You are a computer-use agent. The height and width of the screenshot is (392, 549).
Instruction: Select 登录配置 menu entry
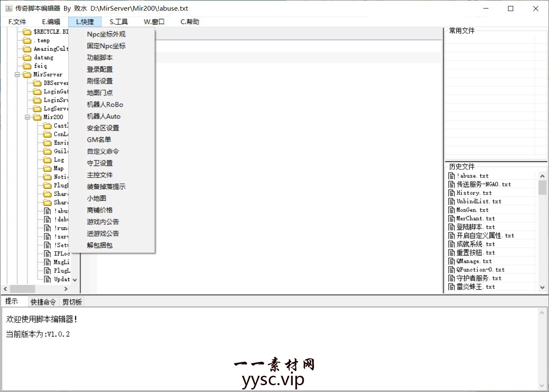pos(100,70)
